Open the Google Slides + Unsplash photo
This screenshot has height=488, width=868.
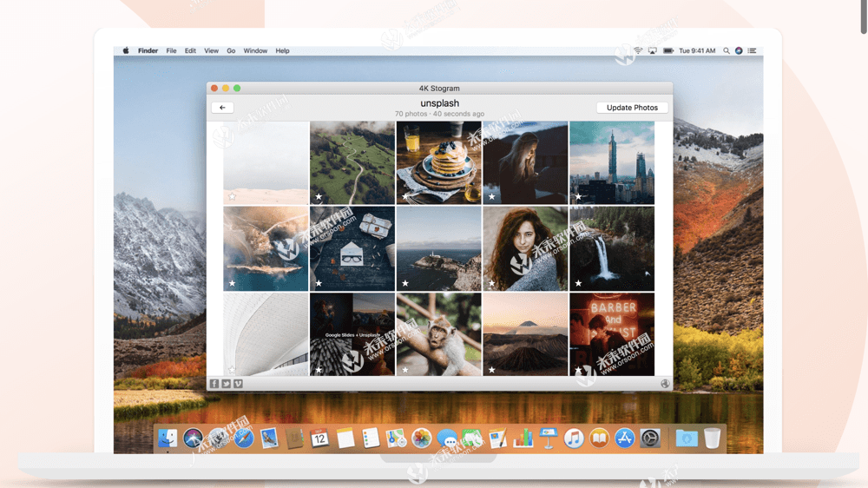(x=352, y=334)
